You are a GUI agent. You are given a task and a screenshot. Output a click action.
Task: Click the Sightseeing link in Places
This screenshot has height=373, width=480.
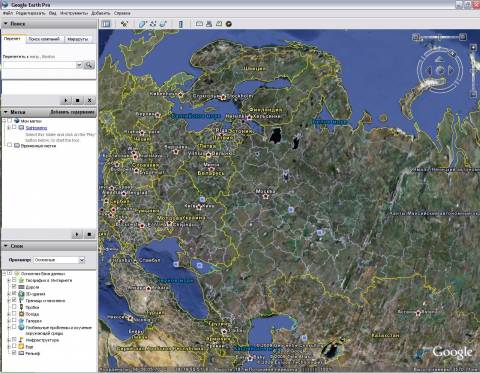[x=36, y=128]
